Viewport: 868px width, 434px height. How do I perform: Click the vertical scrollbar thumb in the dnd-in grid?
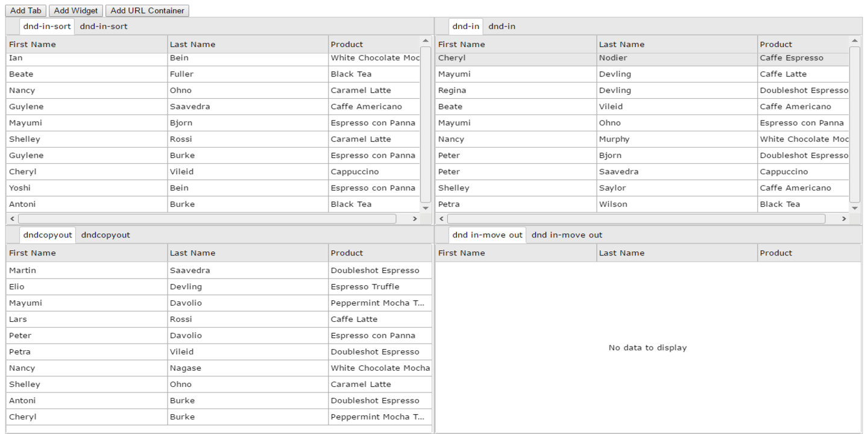pyautogui.click(x=855, y=125)
